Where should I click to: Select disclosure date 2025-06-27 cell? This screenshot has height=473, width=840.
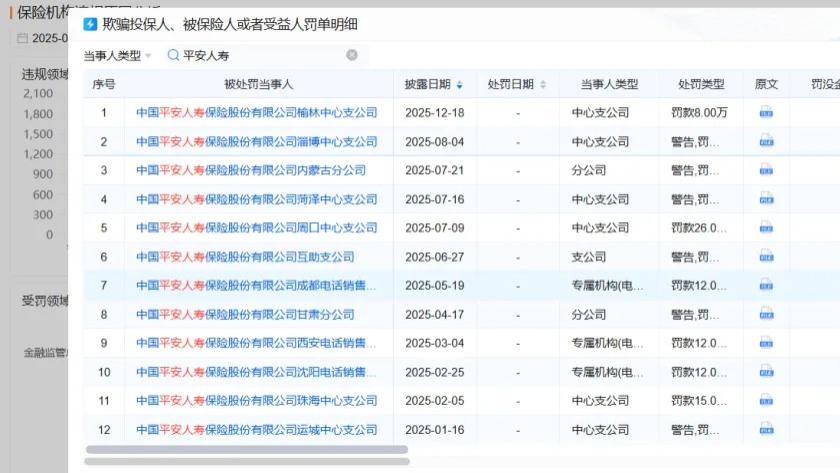[434, 257]
